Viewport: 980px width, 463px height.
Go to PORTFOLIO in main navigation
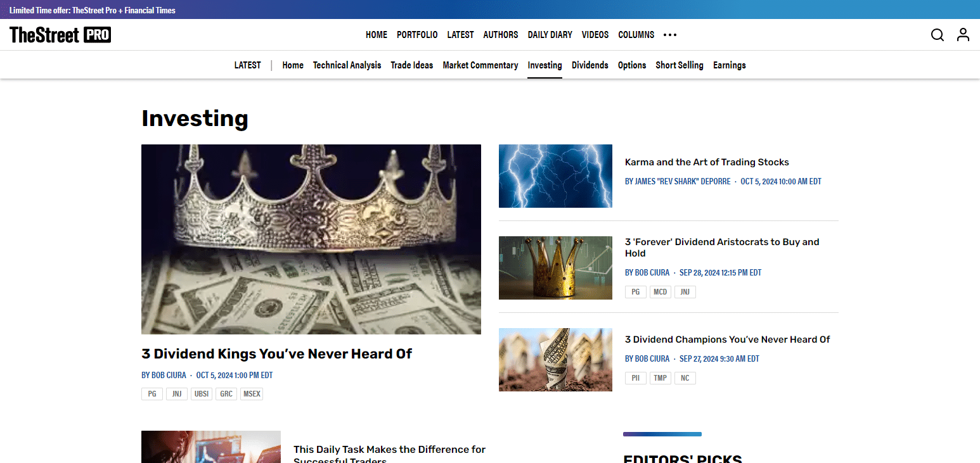point(417,35)
